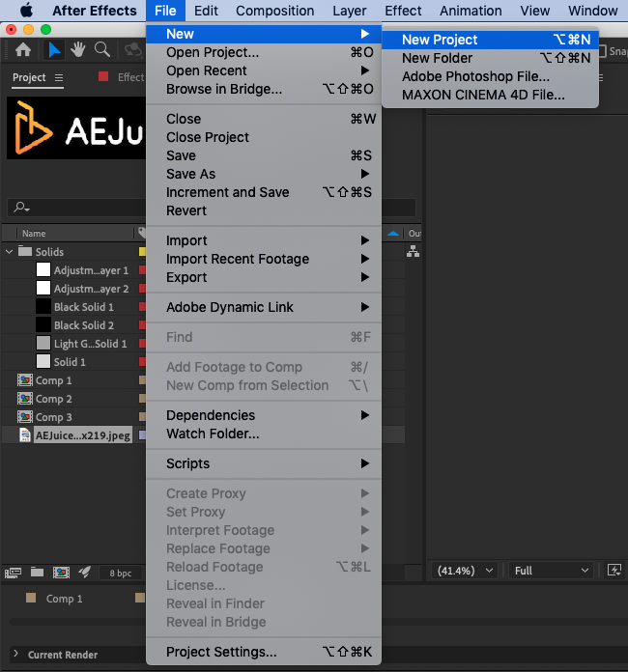
Task: Click the blue sort arrow column header
Action: tap(393, 234)
